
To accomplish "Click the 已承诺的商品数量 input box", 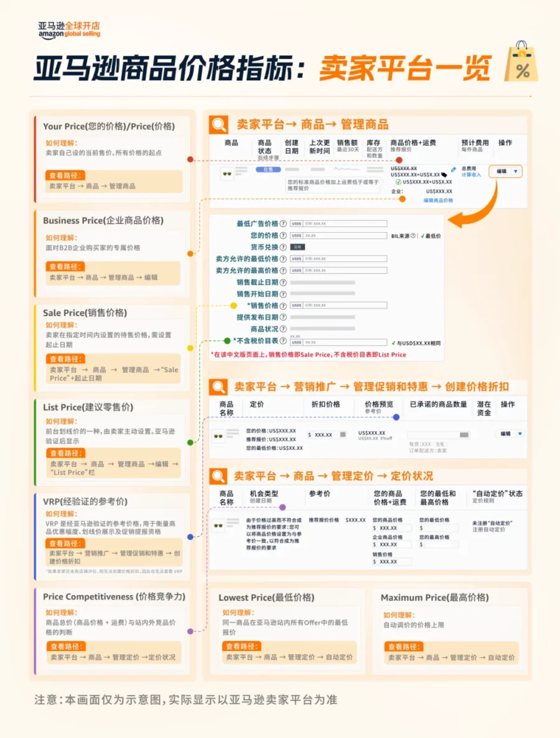I will (x=439, y=435).
